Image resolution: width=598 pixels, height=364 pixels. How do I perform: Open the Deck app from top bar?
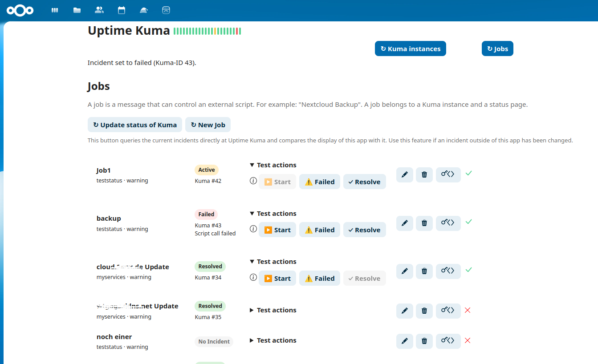pyautogui.click(x=55, y=10)
